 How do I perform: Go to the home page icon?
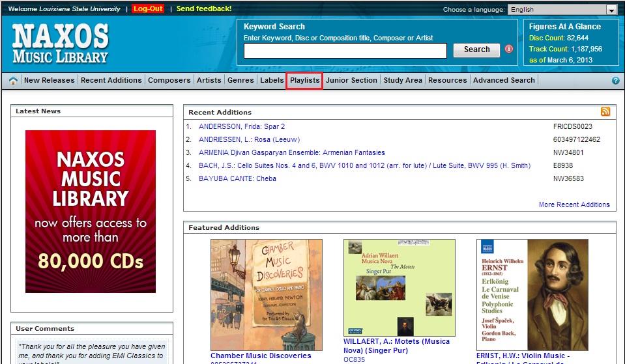(x=13, y=81)
